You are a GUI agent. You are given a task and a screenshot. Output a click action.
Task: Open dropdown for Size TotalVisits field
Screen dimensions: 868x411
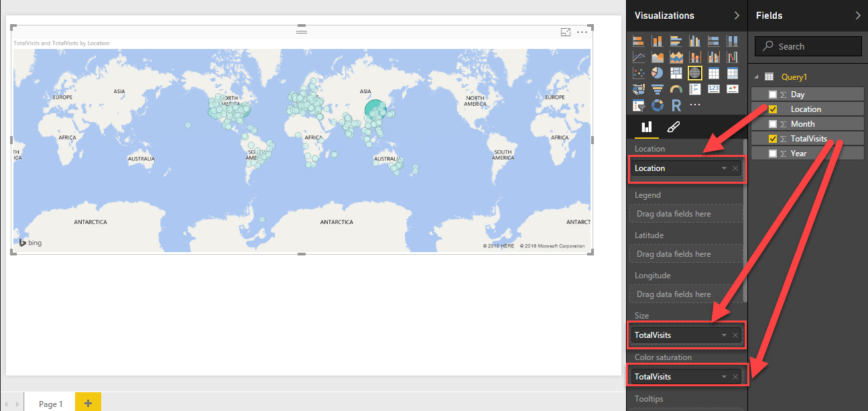[x=724, y=335]
